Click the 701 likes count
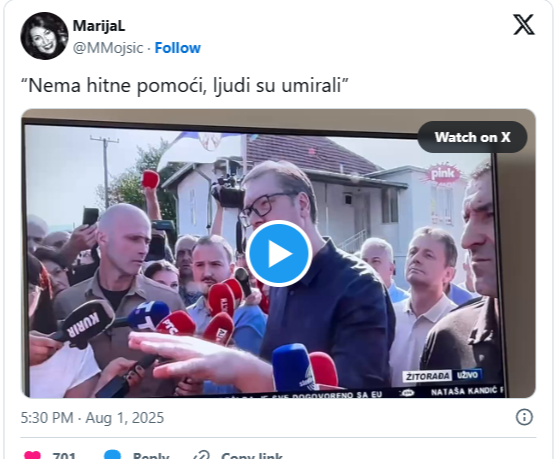This screenshot has width=560, height=459. tap(64, 455)
